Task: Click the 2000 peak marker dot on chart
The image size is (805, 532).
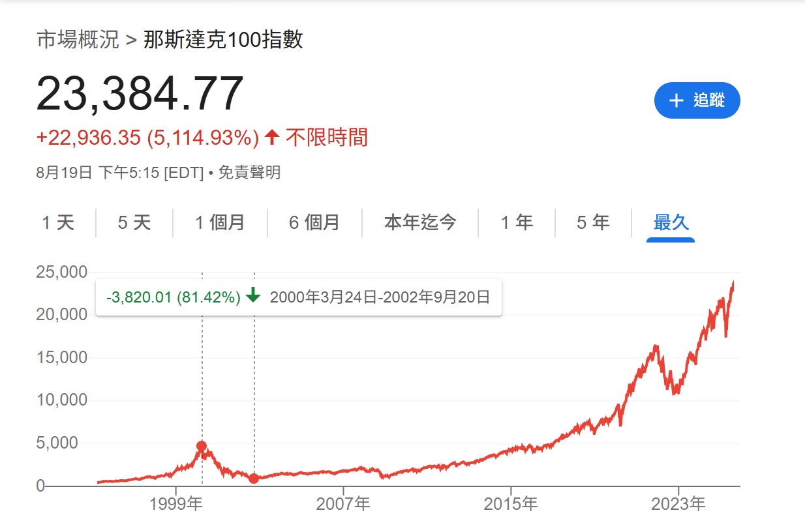Action: (202, 446)
